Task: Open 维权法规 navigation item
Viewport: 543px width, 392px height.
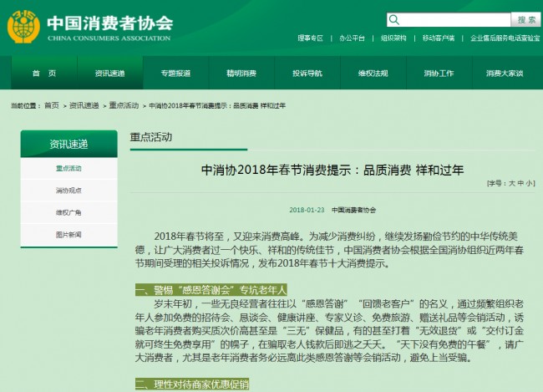Action: point(373,73)
